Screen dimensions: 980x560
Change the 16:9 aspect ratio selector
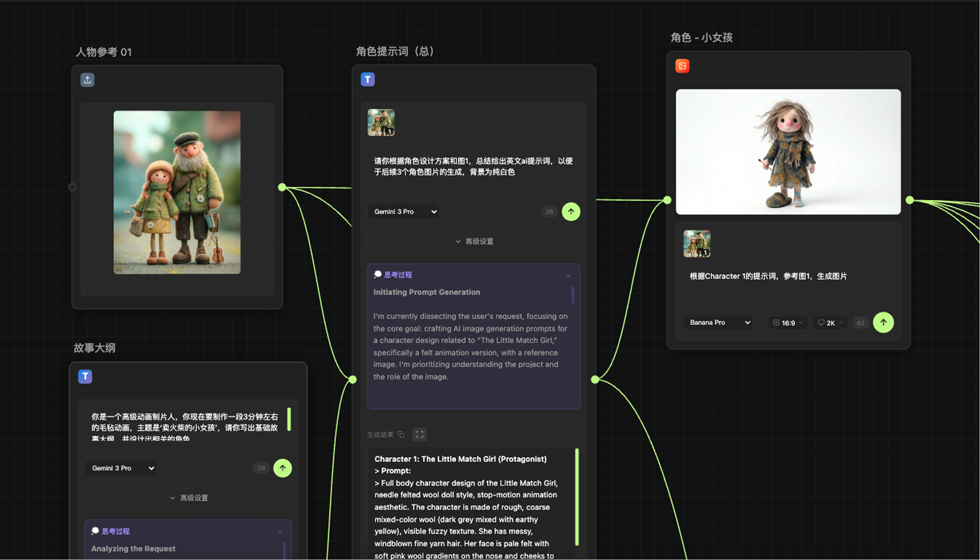coord(788,323)
